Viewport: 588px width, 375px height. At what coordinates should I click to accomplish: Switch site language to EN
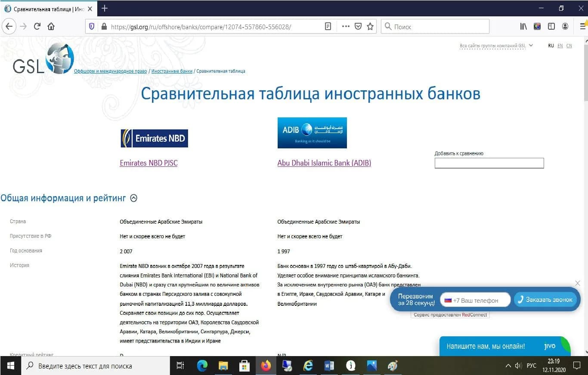[560, 46]
